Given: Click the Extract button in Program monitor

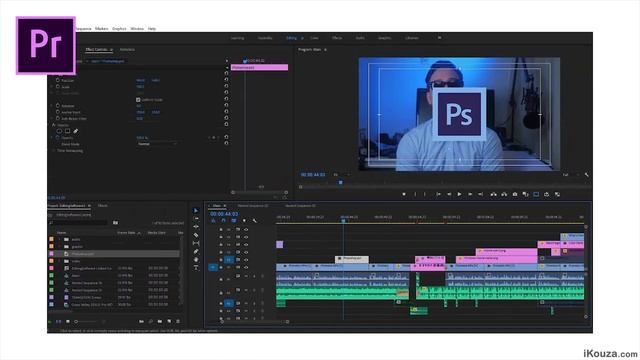Looking at the screenshot, I should pos(504,194).
